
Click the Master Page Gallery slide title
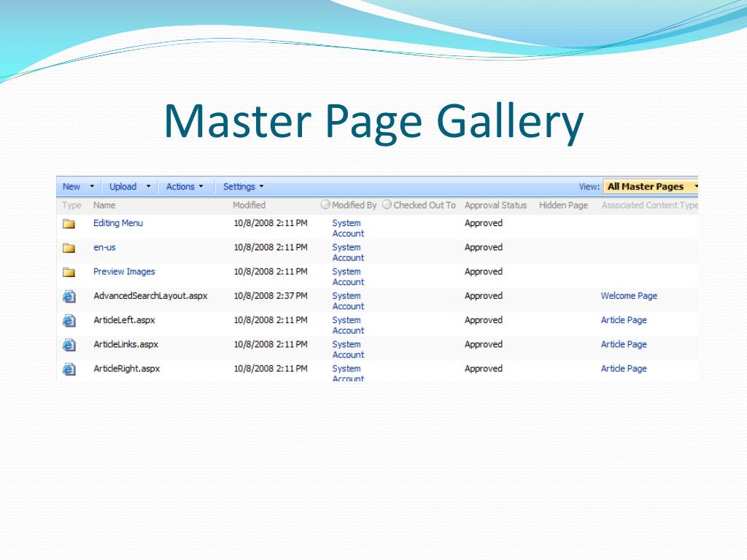373,122
